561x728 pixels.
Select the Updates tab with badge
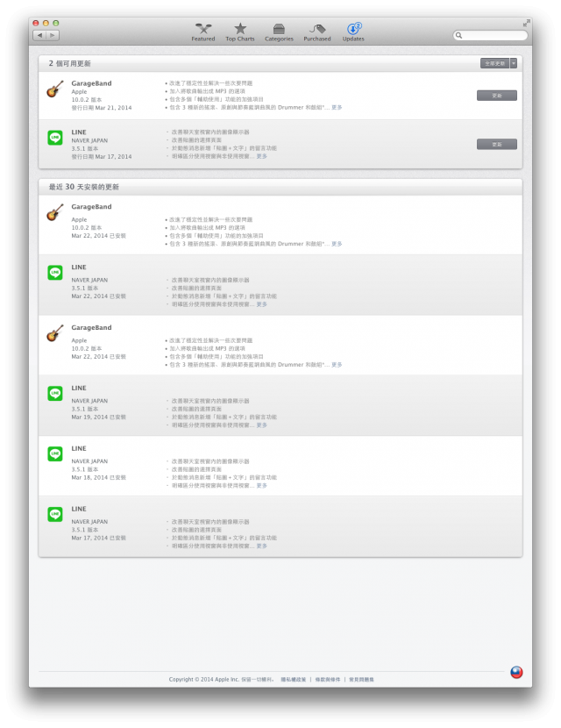[x=353, y=32]
